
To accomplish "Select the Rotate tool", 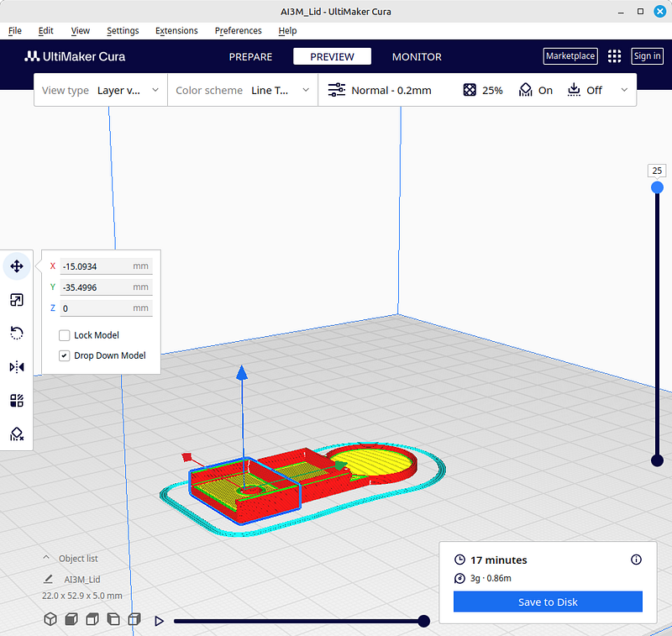I will pyautogui.click(x=17, y=334).
